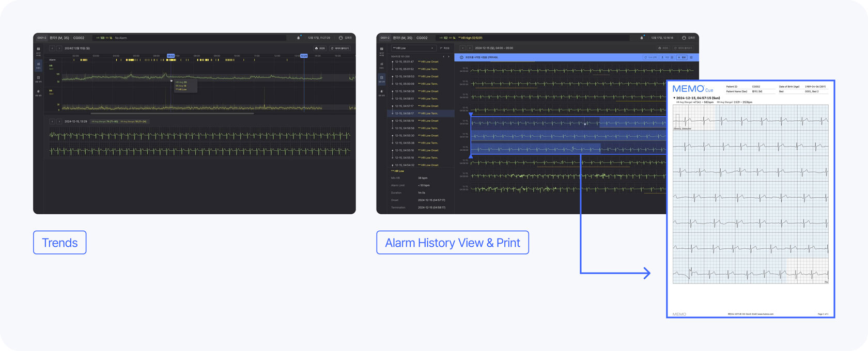Open the HR Low alarm filter dropdown
Viewport: 868px width, 351px height.
(412, 48)
